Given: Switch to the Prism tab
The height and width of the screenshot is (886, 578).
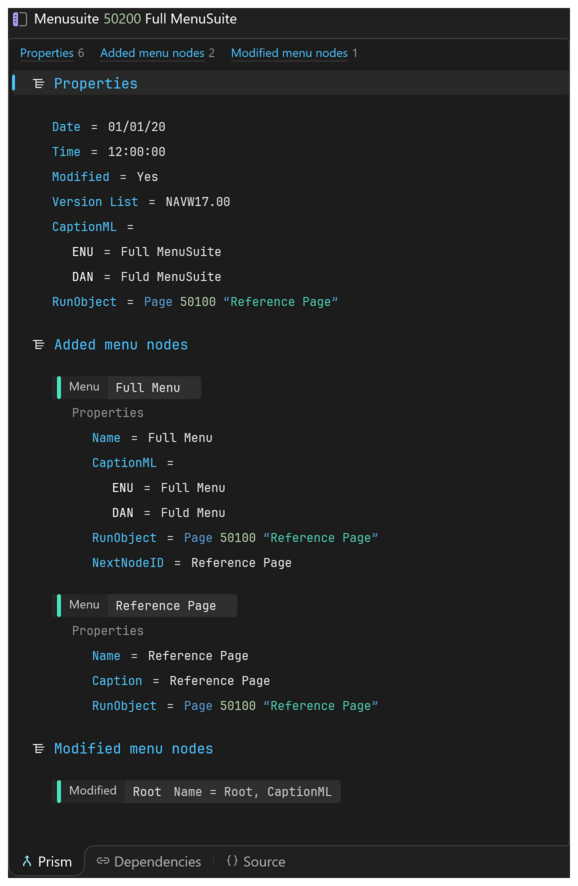Looking at the screenshot, I should click(x=47, y=862).
